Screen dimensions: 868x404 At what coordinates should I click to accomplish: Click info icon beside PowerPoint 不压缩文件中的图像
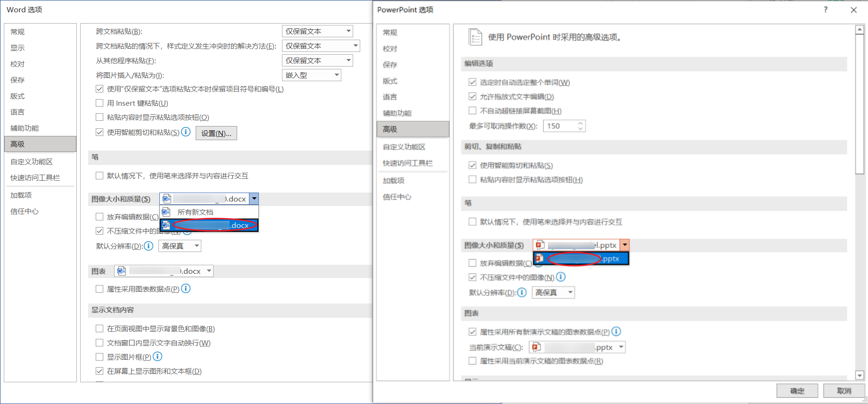(561, 277)
